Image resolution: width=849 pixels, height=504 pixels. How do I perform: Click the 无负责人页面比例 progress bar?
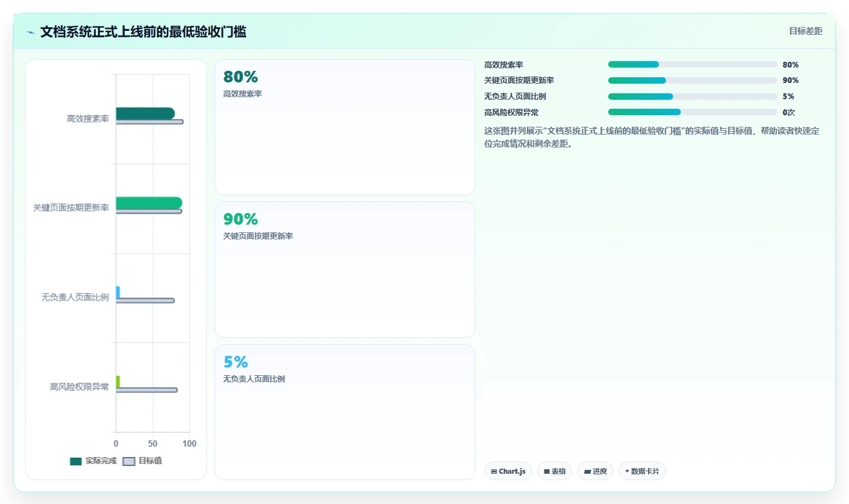(692, 97)
